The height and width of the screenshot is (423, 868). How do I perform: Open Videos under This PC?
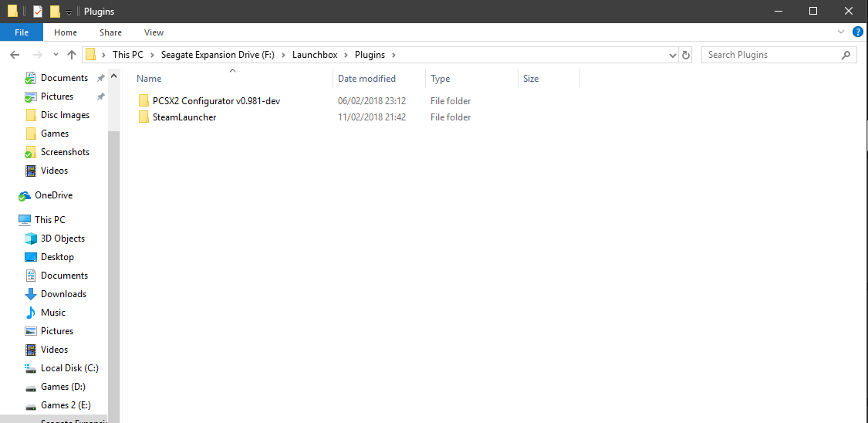tap(54, 350)
